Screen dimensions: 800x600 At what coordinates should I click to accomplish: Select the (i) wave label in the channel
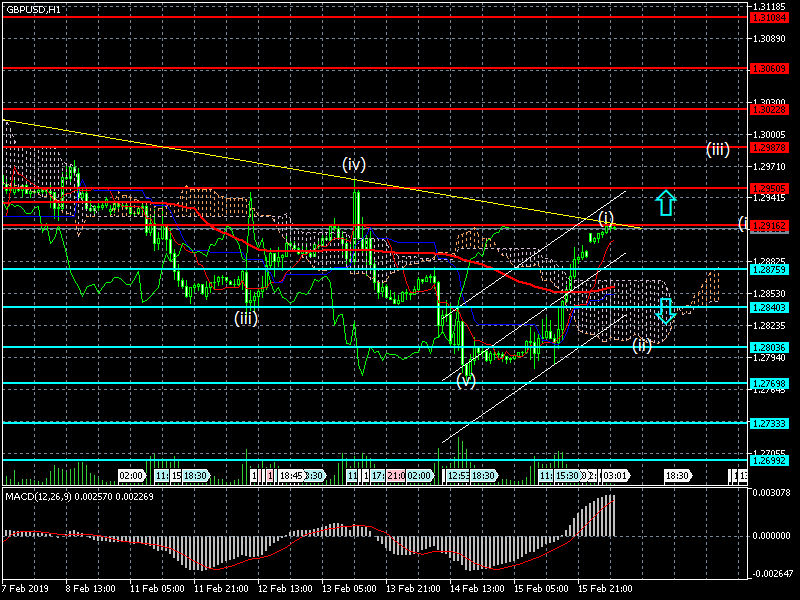pyautogui.click(x=607, y=217)
